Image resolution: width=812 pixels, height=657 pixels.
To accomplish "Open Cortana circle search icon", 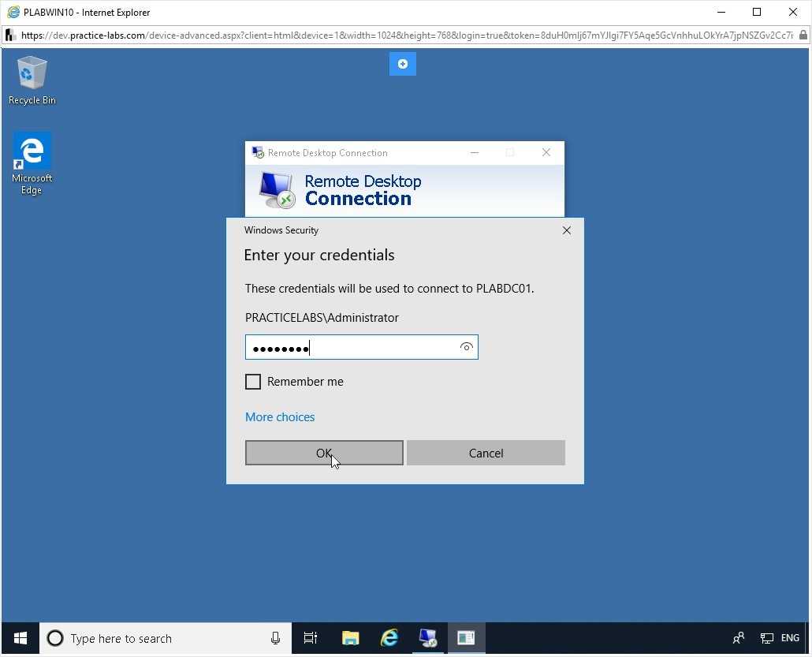I will click(55, 638).
